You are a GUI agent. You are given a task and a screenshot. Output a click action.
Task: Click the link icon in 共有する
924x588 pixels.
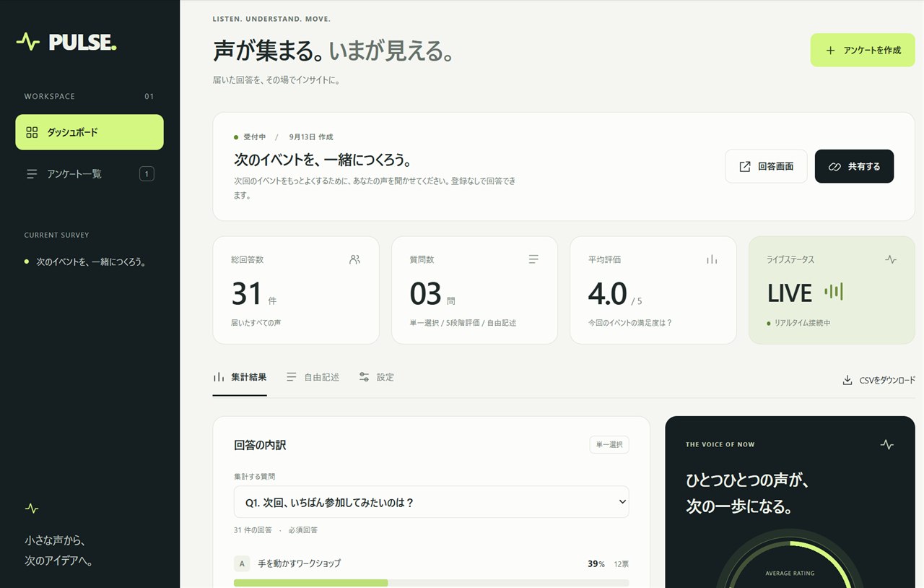[834, 167]
